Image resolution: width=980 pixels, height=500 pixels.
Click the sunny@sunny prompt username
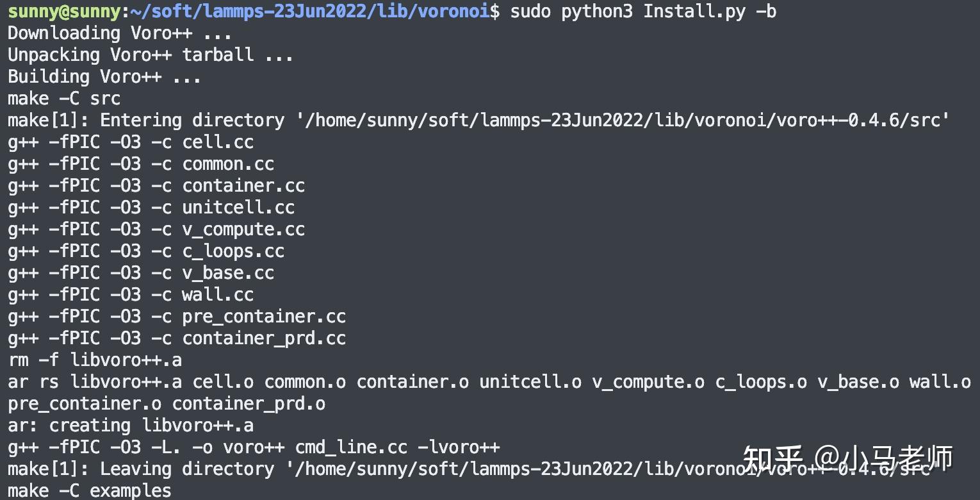point(64,11)
